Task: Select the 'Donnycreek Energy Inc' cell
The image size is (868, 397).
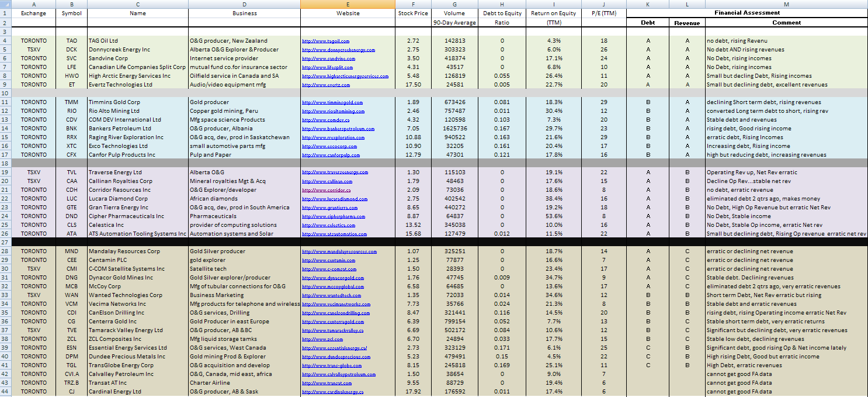Action: click(138, 50)
